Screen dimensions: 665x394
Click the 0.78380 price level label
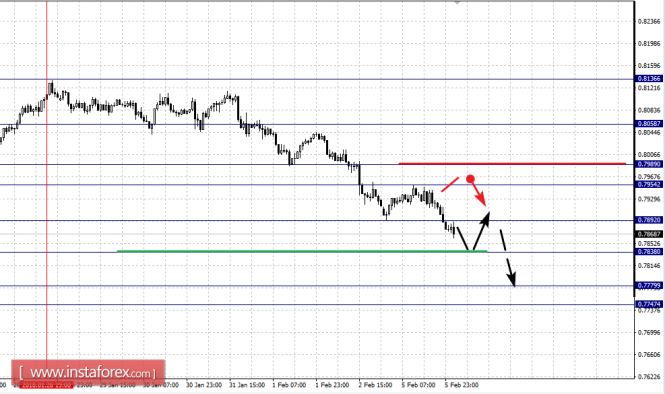[649, 252]
